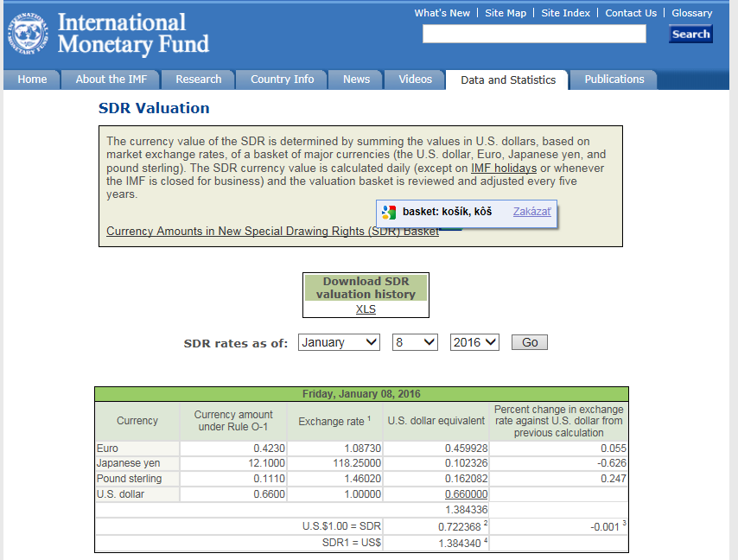The width and height of the screenshot is (738, 560).
Task: Open the What's New link
Action: coord(442,13)
